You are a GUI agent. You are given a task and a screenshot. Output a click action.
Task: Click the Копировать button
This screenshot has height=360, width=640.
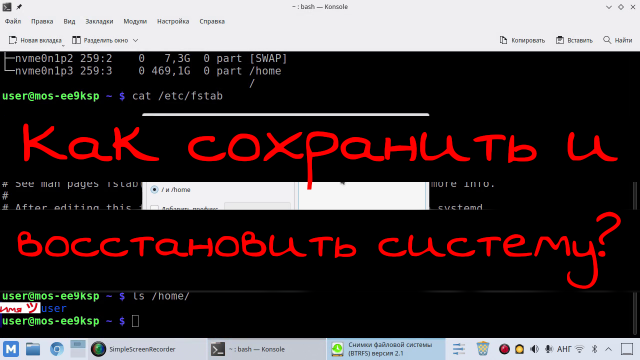click(x=522, y=40)
